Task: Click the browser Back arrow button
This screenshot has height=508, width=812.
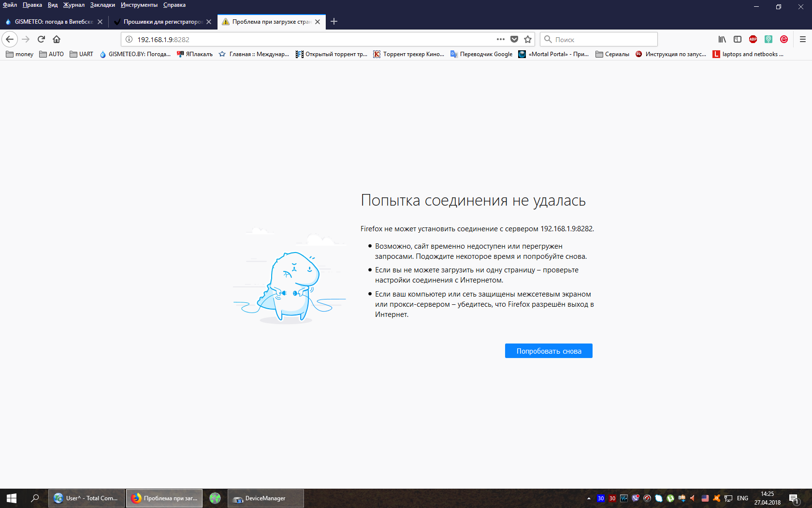Action: pos(10,39)
